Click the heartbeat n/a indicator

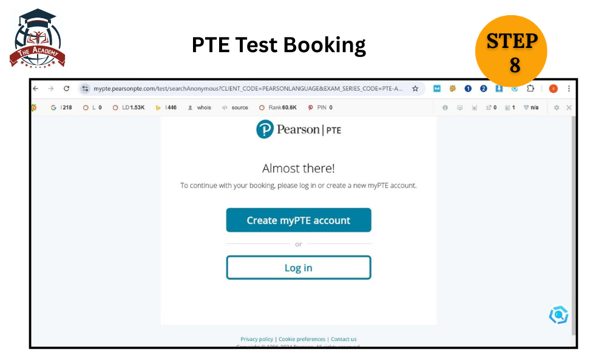[x=531, y=107]
